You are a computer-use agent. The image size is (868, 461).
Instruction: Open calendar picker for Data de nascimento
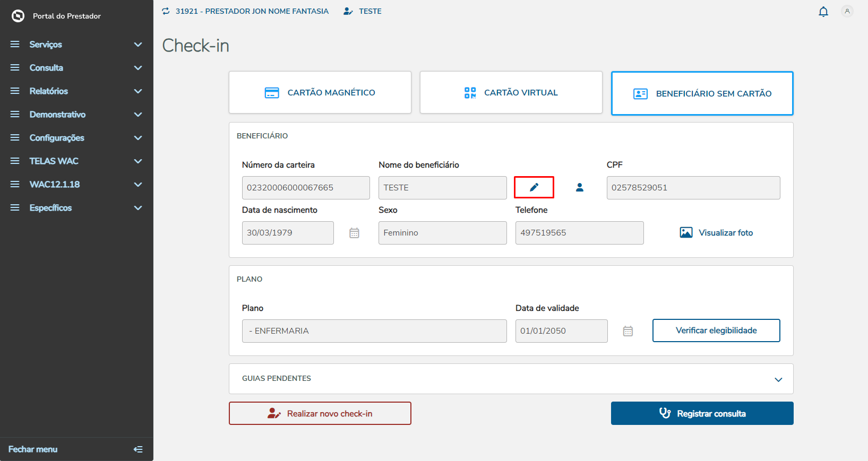tap(354, 233)
